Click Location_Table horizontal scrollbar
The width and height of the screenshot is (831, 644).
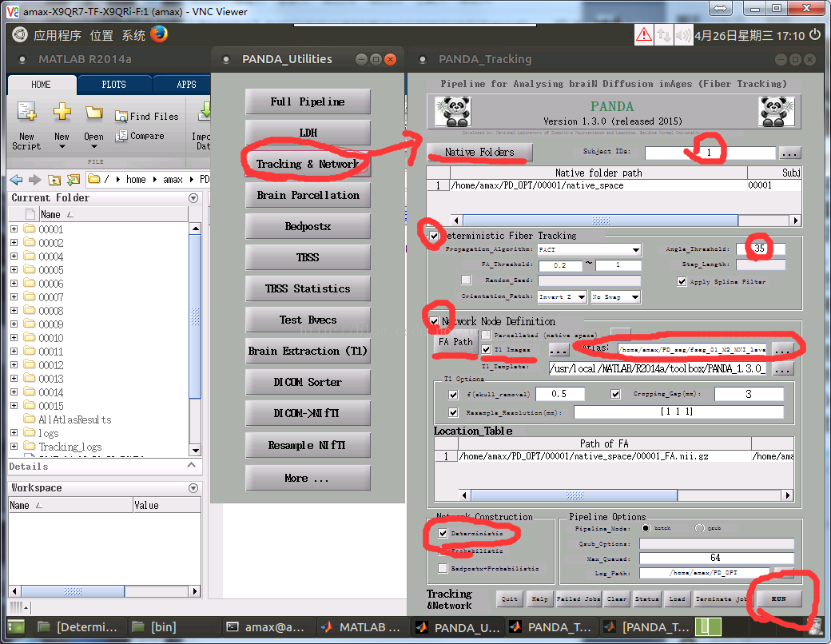(626, 495)
